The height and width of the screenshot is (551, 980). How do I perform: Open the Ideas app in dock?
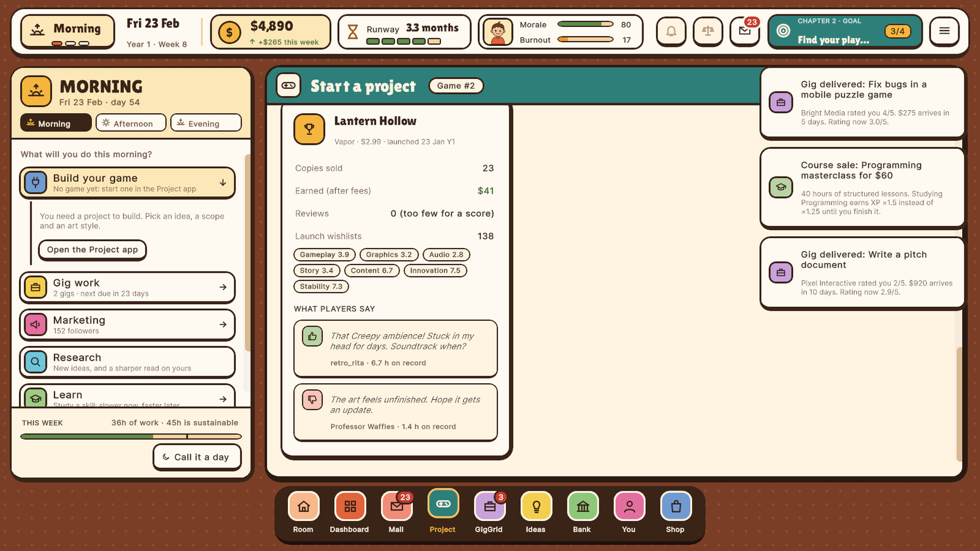(536, 506)
